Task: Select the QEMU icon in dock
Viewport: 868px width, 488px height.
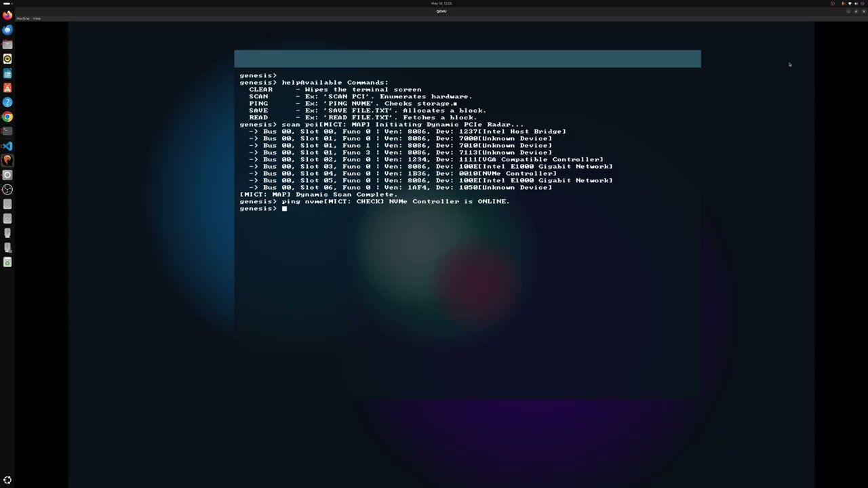Action: (x=7, y=161)
